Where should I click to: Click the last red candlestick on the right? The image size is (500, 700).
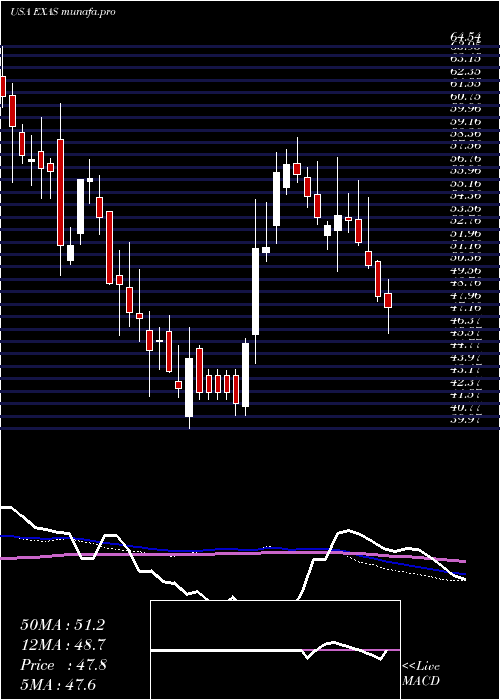point(388,300)
